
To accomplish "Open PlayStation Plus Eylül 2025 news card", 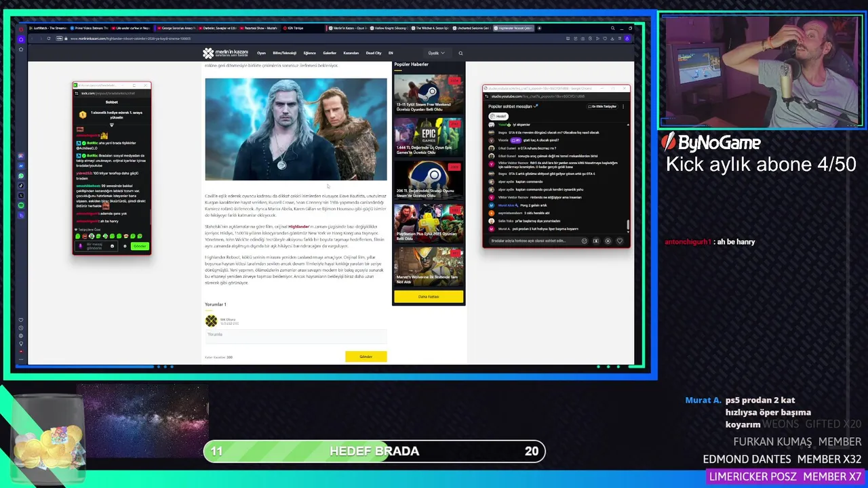I will point(429,223).
